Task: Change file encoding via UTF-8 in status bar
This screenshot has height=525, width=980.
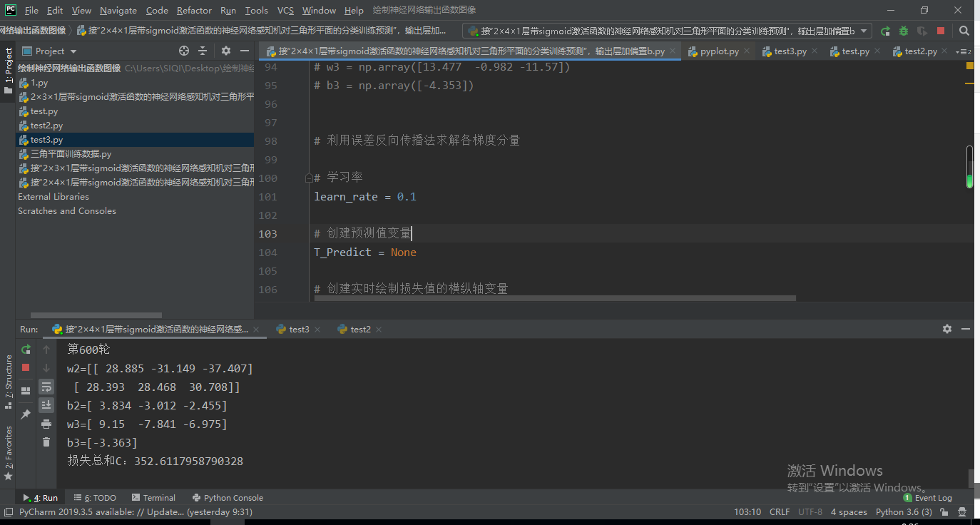Action: pyautogui.click(x=810, y=511)
